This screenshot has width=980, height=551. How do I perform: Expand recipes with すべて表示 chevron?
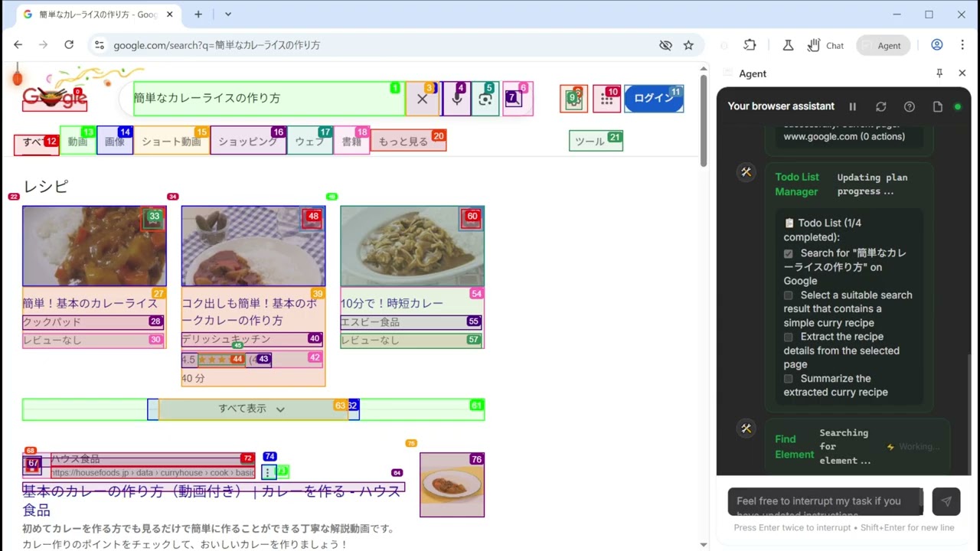[280, 409]
